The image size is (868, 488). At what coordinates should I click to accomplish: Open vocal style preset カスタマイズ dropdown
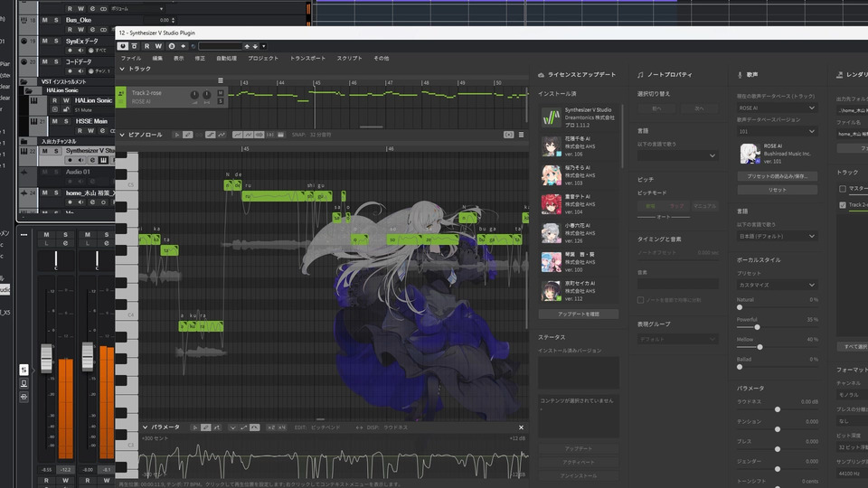click(778, 285)
